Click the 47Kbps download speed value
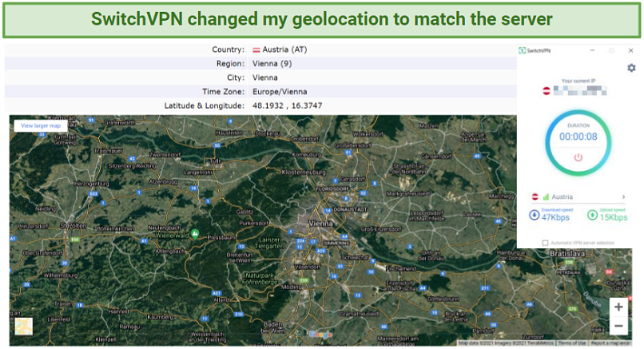The width and height of the screenshot is (644, 349). [x=555, y=217]
